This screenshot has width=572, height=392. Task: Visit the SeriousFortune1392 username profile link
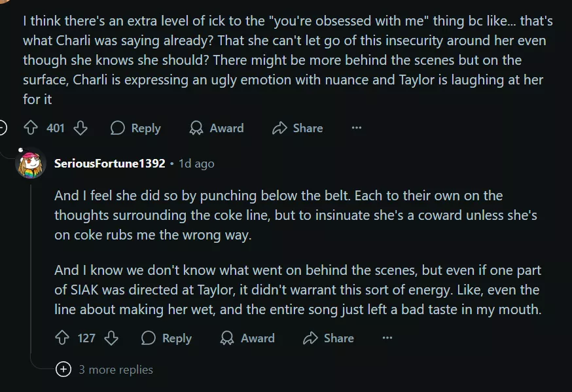coord(109,164)
